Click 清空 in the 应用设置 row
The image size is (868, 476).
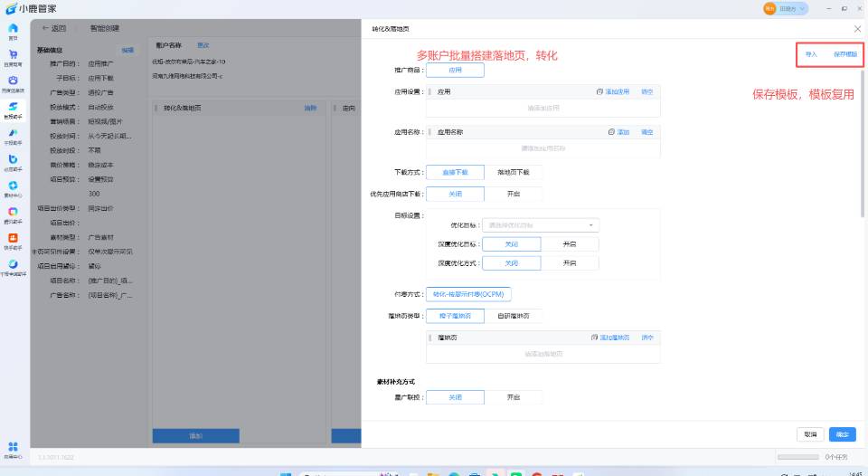[646, 91]
